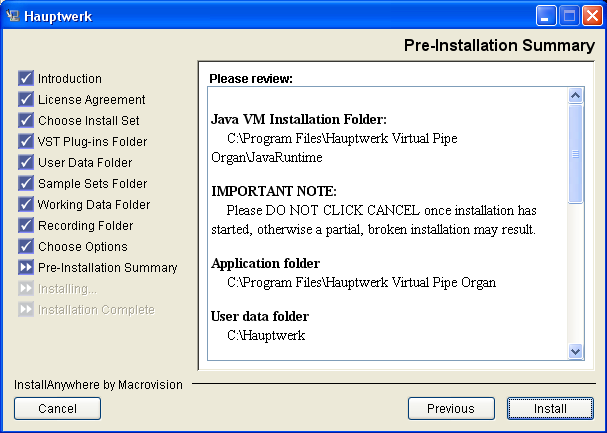Click the Recording Folder checkmark icon
607x433 pixels.
pyautogui.click(x=26, y=225)
